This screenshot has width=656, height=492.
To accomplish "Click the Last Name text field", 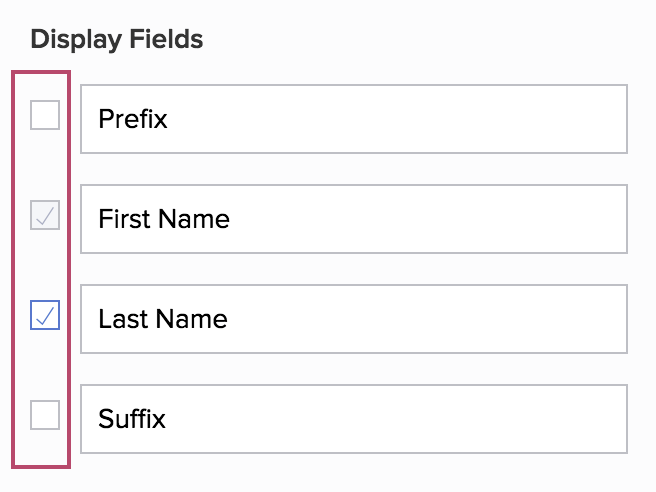I will (353, 319).
